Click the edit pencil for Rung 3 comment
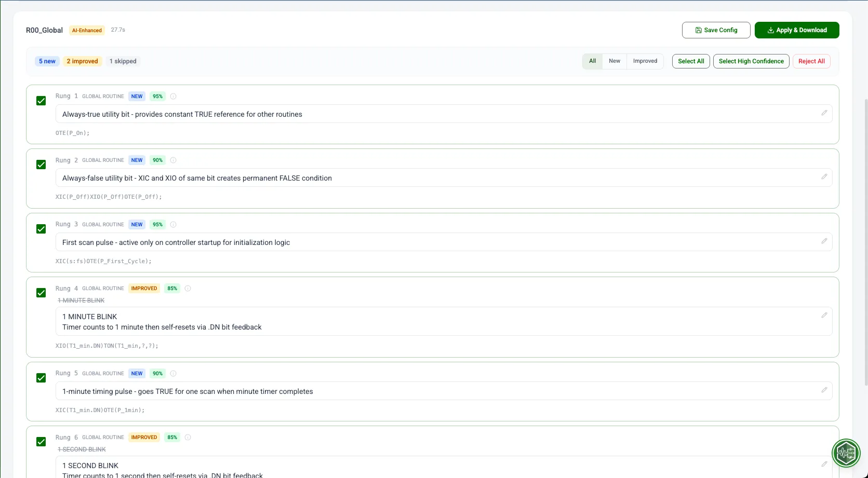This screenshot has height=478, width=868. pos(824,241)
